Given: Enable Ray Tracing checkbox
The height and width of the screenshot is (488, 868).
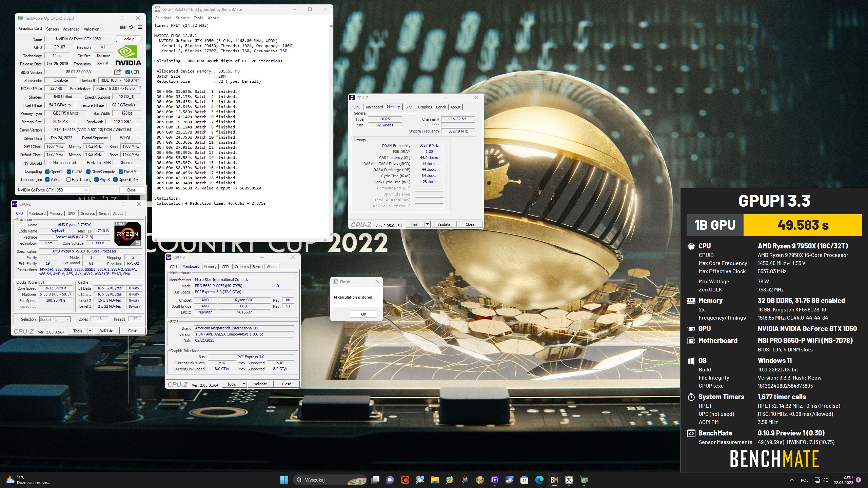Looking at the screenshot, I should click(69, 180).
